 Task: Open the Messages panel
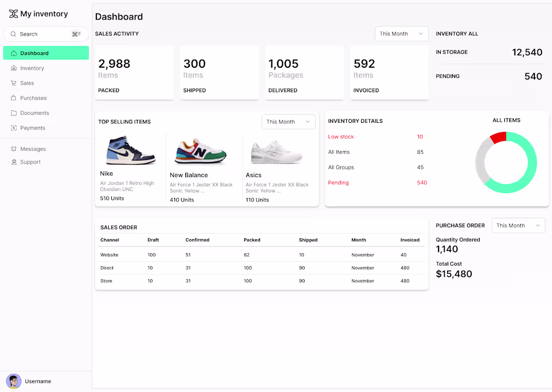point(33,149)
